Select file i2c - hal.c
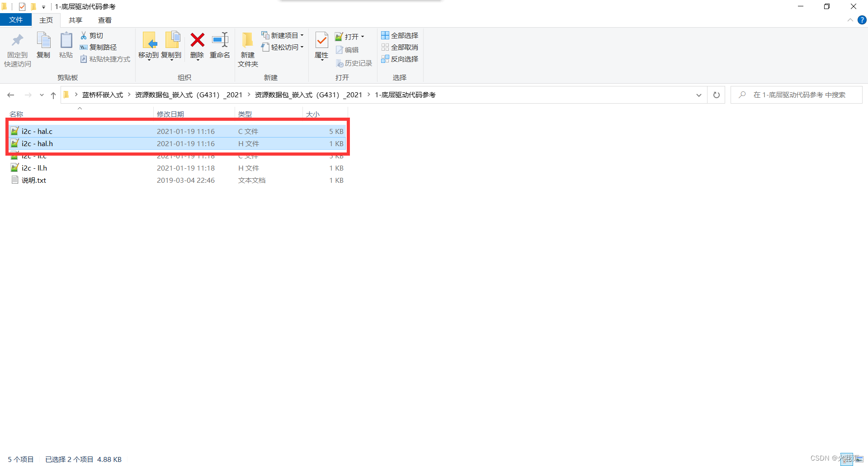The width and height of the screenshot is (868, 466). (x=177, y=131)
